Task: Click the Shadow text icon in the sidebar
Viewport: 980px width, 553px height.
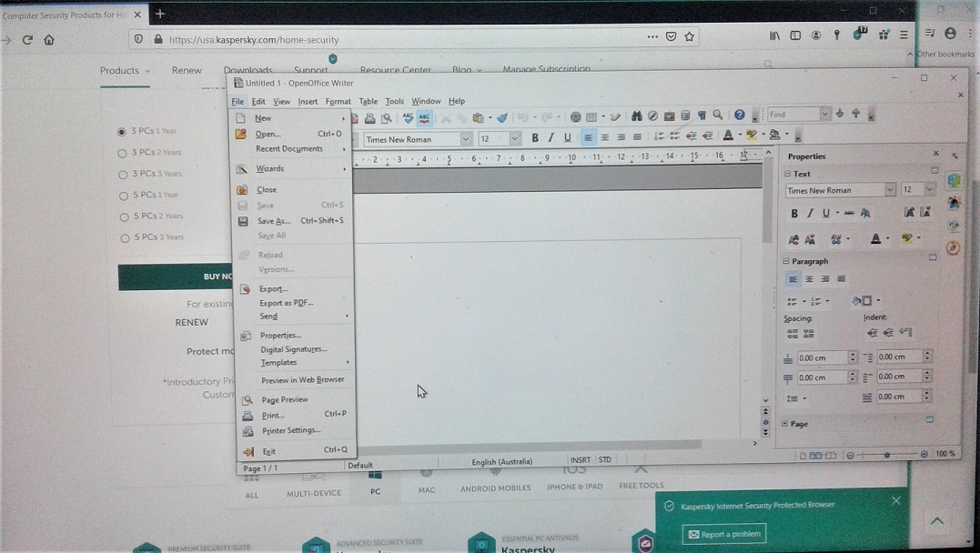Action: click(865, 213)
